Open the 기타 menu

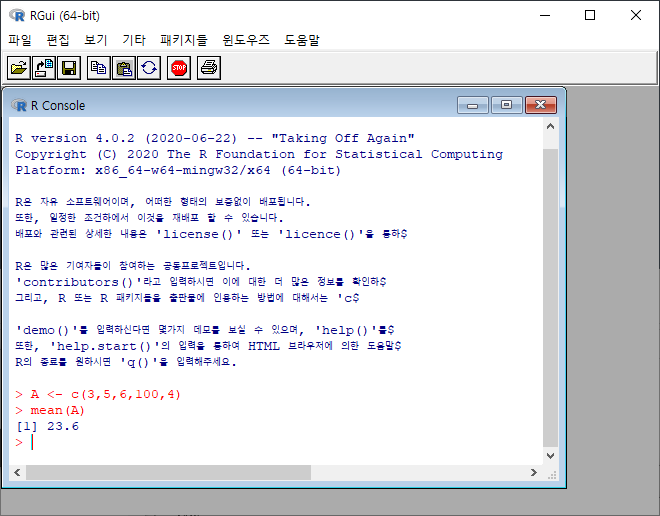click(x=134, y=40)
